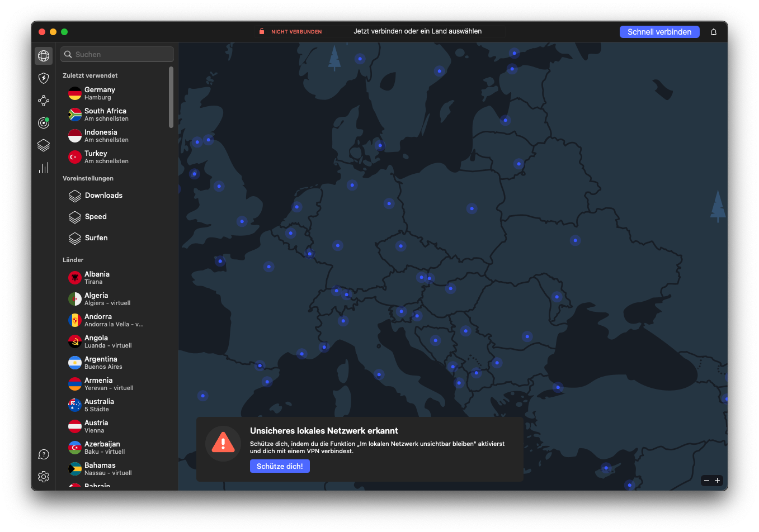Choose Australia 5 Städte in country list
Image resolution: width=759 pixels, height=532 pixels.
pos(115,405)
